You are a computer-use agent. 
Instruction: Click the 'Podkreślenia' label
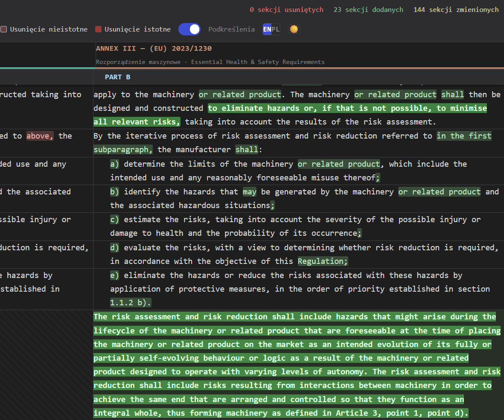tap(231, 29)
